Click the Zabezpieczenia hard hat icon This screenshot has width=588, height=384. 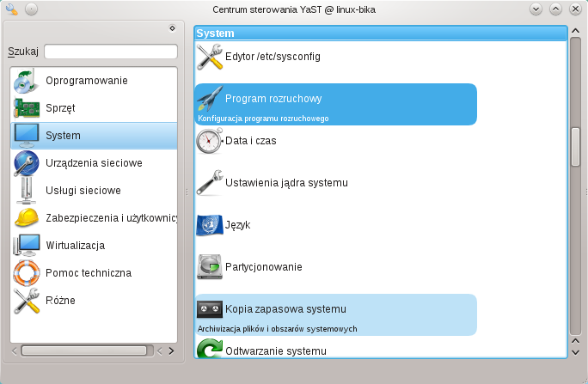pos(27,218)
